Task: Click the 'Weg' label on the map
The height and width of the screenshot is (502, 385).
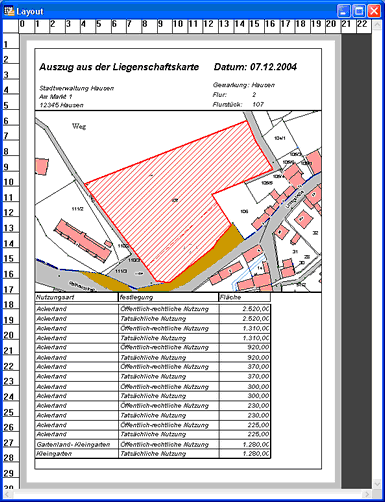Action: click(x=79, y=126)
